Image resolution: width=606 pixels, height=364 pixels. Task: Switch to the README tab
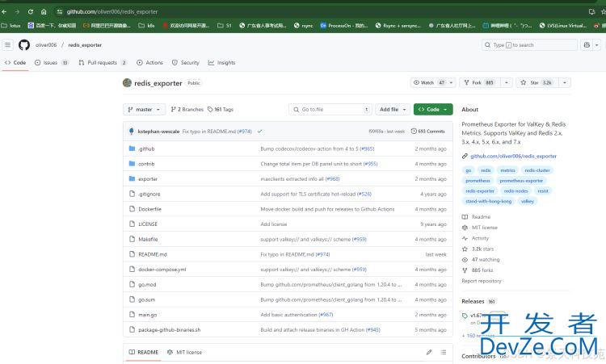[x=143, y=352]
